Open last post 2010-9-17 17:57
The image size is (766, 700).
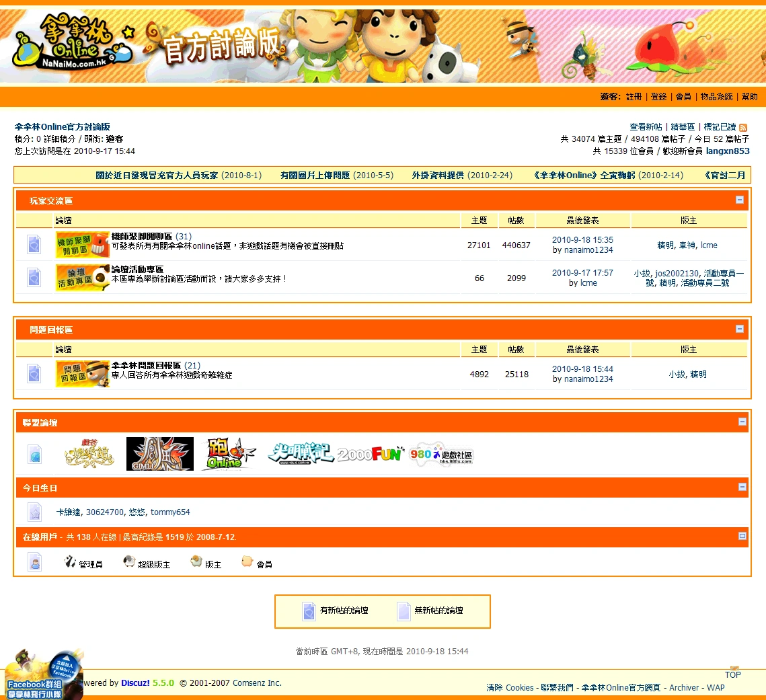coord(582,273)
